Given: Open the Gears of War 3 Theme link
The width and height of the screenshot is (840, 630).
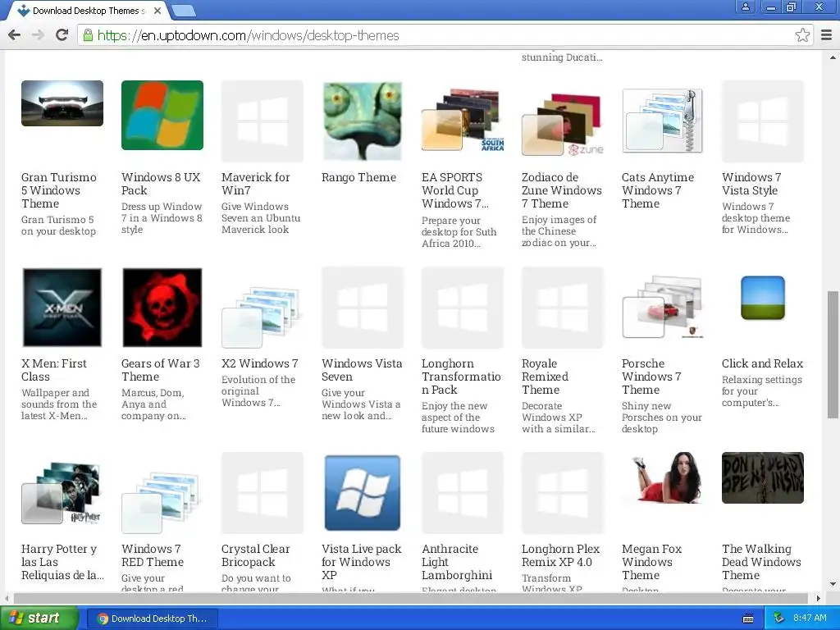Looking at the screenshot, I should (x=161, y=370).
